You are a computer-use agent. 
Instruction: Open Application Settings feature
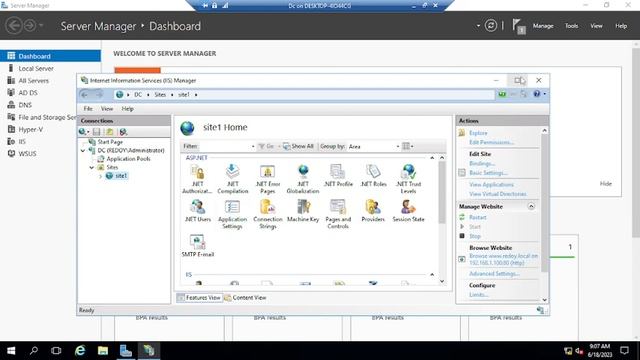(233, 214)
